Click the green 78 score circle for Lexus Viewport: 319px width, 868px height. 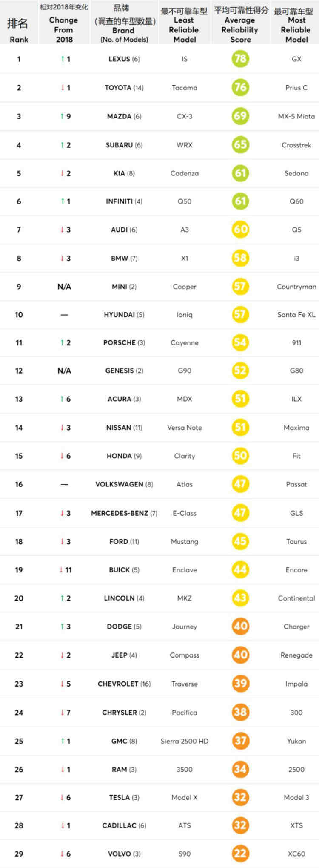[x=240, y=58]
